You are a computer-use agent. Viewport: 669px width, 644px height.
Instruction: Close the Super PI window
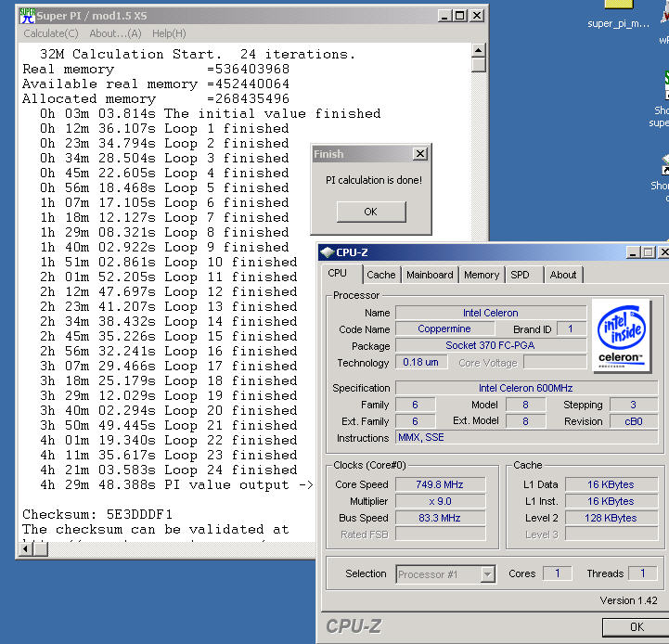[477, 16]
